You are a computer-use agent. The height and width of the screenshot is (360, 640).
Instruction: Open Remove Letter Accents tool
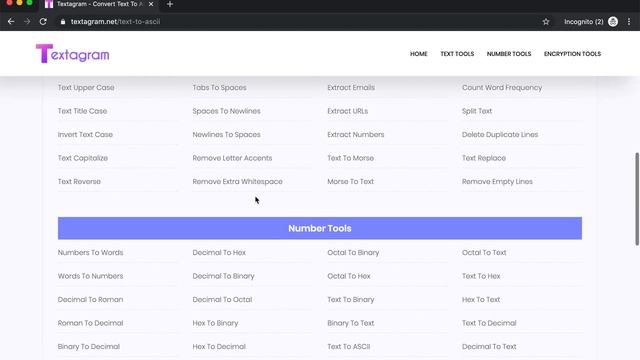(232, 158)
